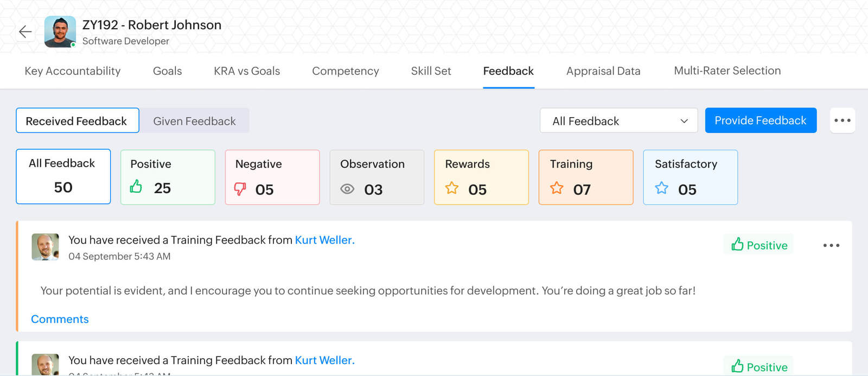The width and height of the screenshot is (868, 376).
Task: Click the Positive thumbs-up icon
Action: pyautogui.click(x=136, y=187)
